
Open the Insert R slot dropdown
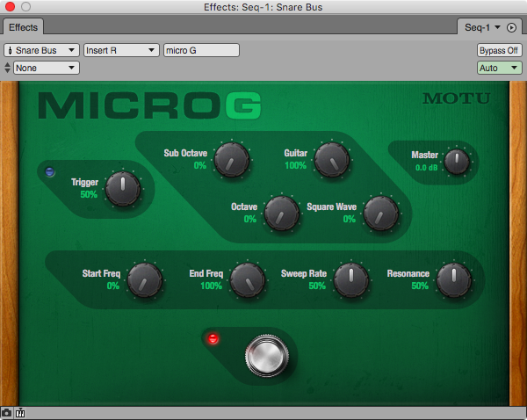pyautogui.click(x=121, y=50)
